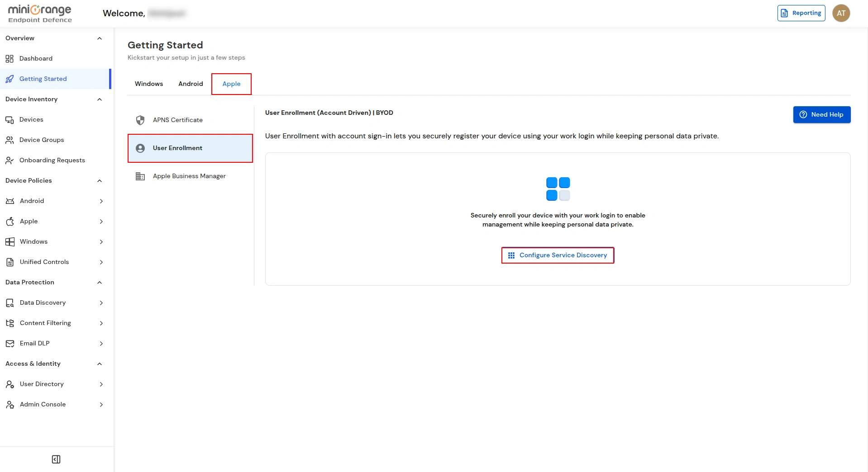
Task: Click the Configure Service Discovery button
Action: [558, 255]
